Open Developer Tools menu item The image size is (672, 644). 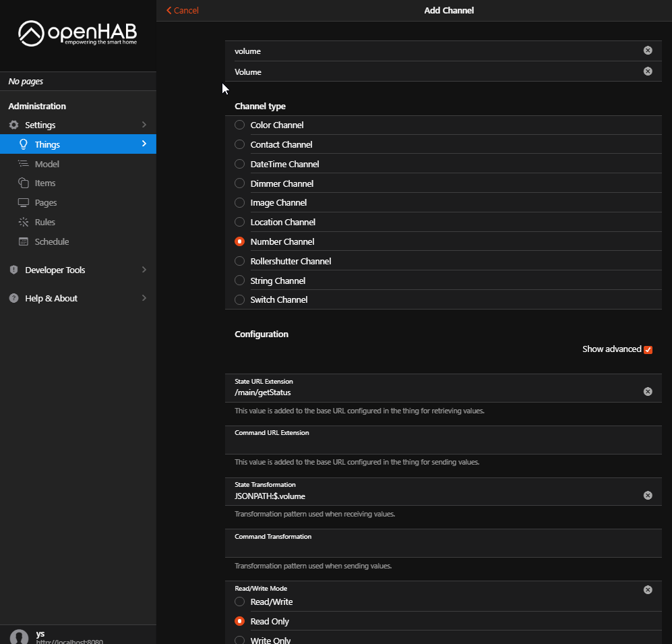[x=78, y=270]
